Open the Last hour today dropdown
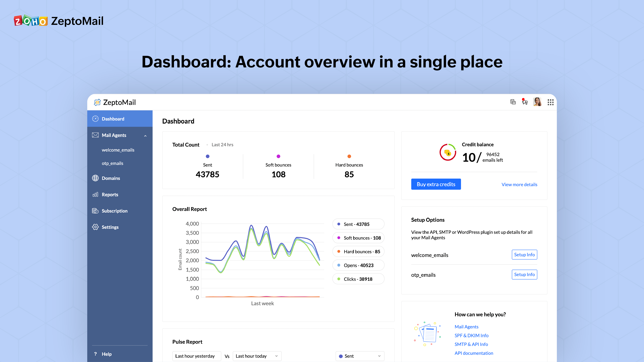Screen dimensions: 644x362 pyautogui.click(x=257, y=356)
